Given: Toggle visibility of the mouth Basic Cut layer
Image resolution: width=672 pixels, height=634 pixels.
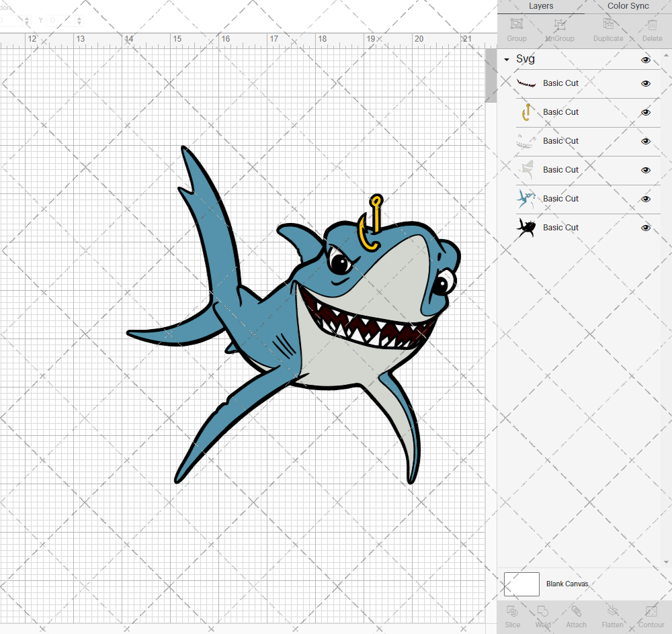Looking at the screenshot, I should click(x=645, y=83).
